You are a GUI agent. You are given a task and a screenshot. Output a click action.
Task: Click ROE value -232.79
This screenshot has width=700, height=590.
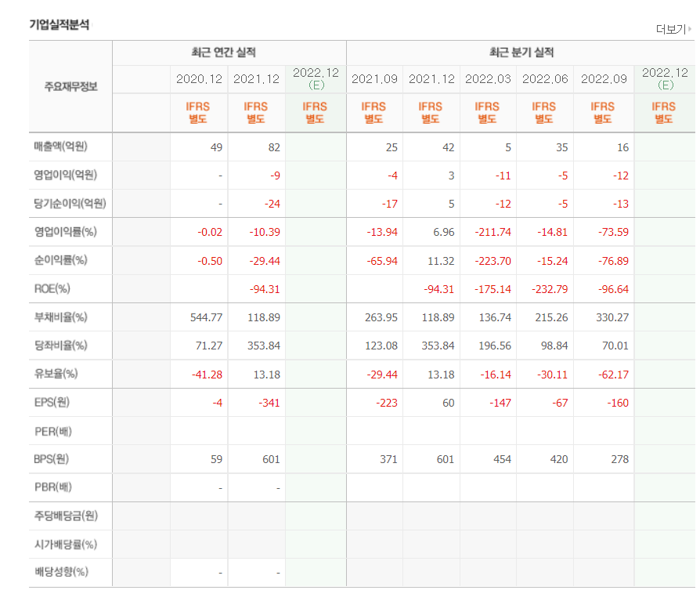(550, 289)
